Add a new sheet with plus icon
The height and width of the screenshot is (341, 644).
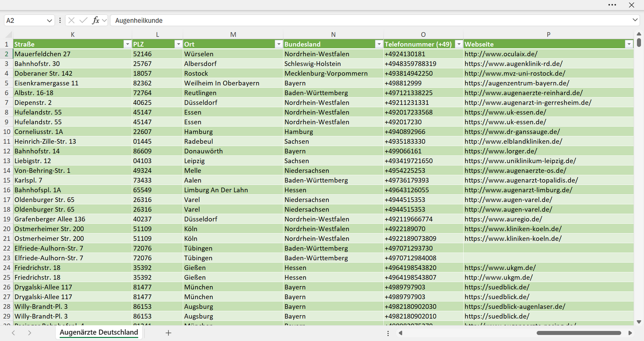(x=168, y=333)
